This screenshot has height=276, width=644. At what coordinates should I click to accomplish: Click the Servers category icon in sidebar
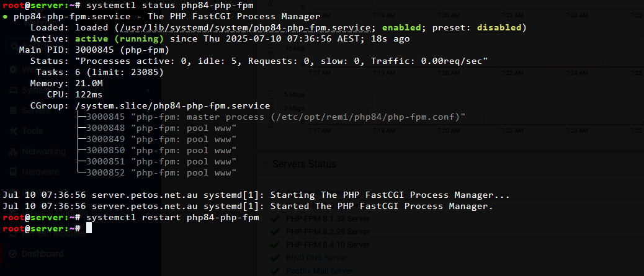(13, 110)
